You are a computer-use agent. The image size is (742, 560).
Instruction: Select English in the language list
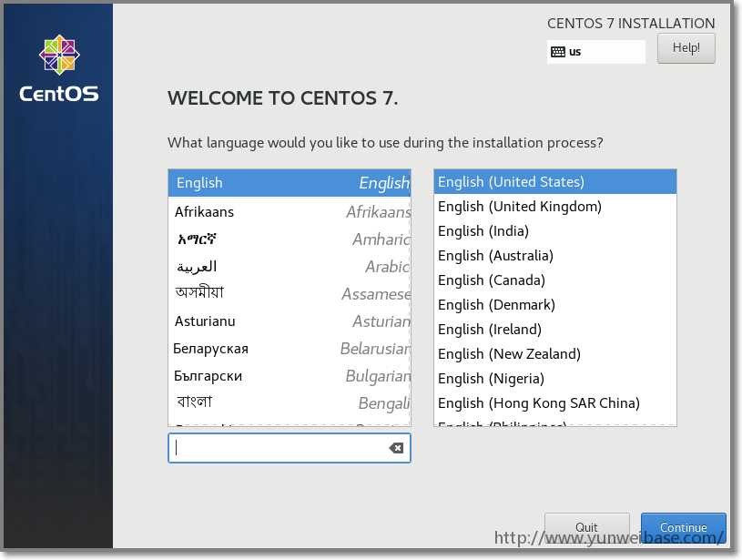pos(290,183)
